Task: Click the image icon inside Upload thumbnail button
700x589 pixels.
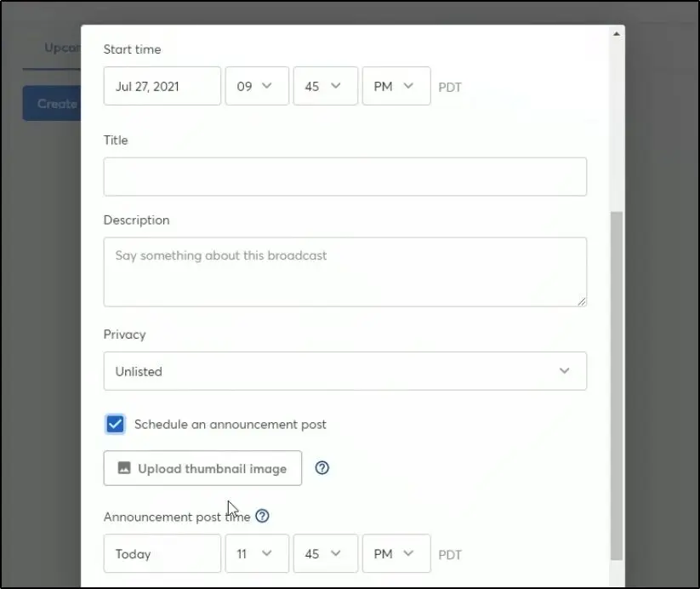Action: coord(124,467)
